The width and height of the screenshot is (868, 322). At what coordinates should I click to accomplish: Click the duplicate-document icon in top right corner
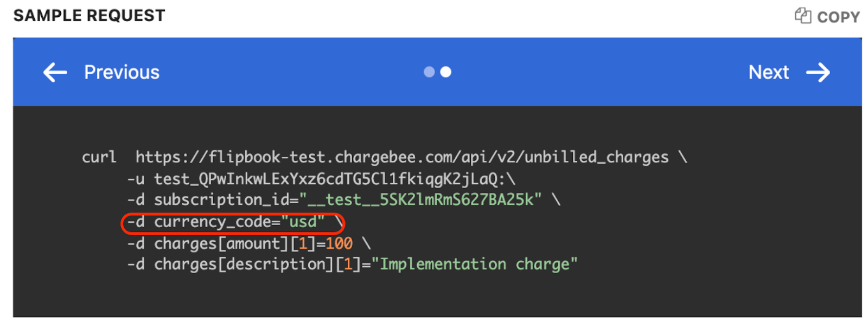click(803, 16)
